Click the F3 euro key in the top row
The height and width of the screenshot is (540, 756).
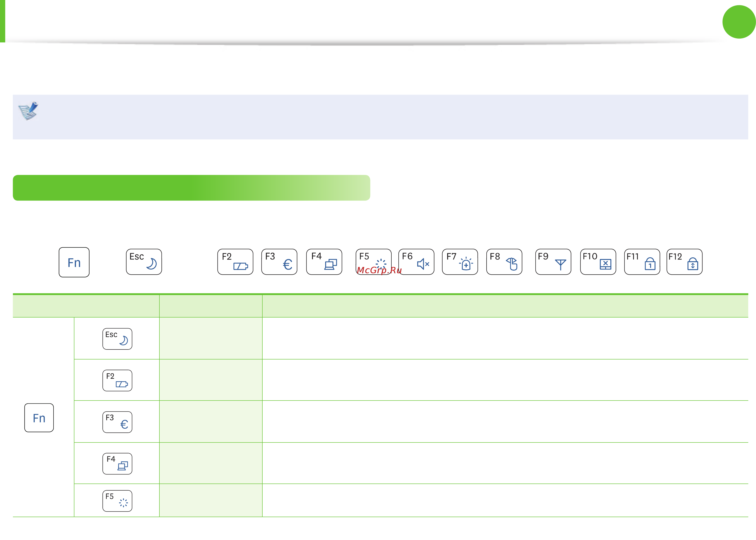(279, 262)
